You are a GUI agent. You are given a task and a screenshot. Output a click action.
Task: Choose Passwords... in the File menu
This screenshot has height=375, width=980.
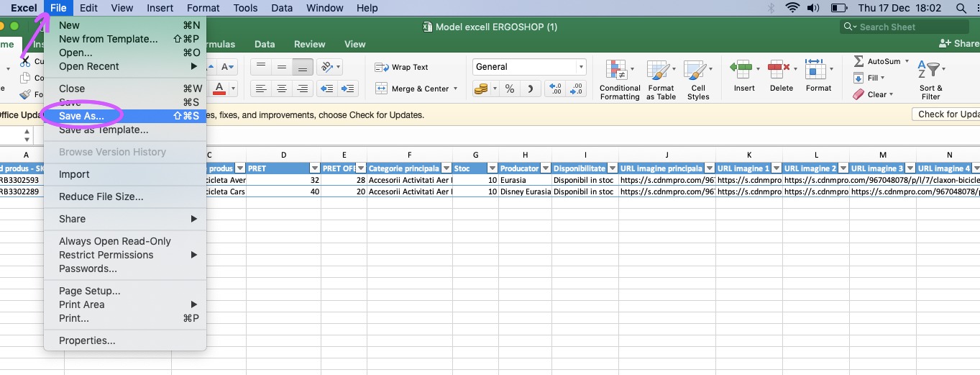click(x=125, y=268)
